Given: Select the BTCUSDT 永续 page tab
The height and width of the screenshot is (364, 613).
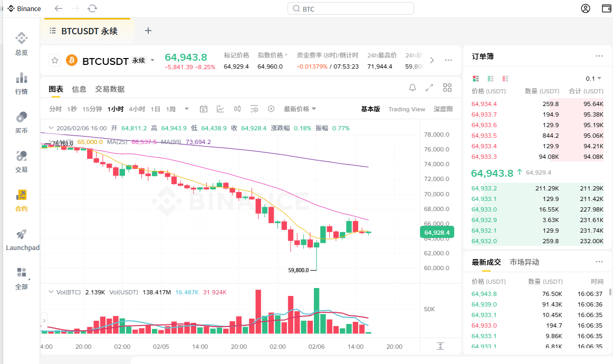Looking at the screenshot, I should coord(88,31).
